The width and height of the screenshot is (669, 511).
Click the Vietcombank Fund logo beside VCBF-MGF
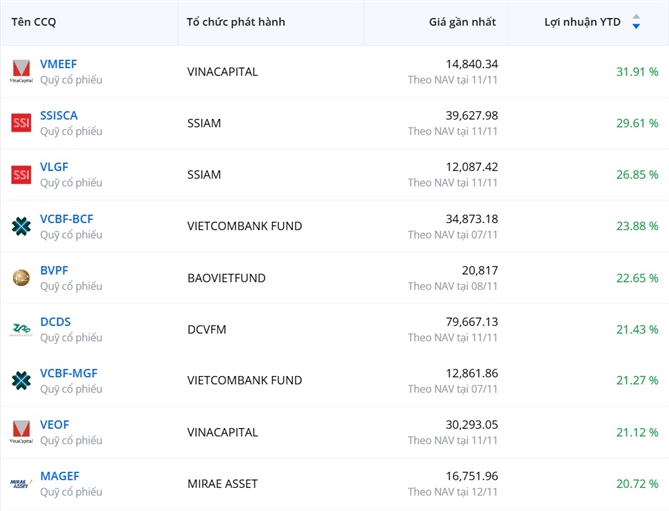[x=20, y=381]
